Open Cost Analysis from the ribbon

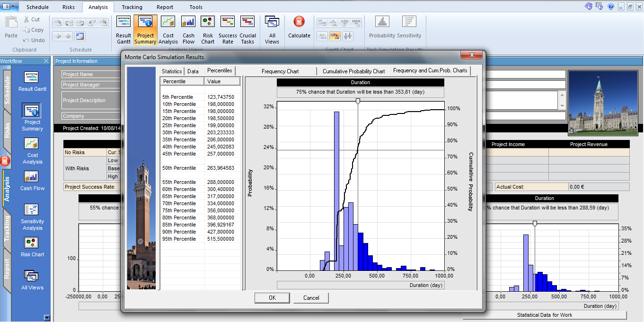[168, 30]
